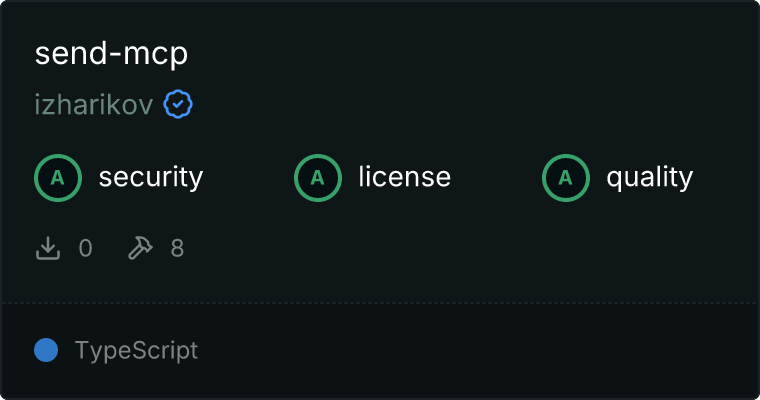The height and width of the screenshot is (400, 760).
Task: Click the blank space between license and quality
Action: coord(496,178)
